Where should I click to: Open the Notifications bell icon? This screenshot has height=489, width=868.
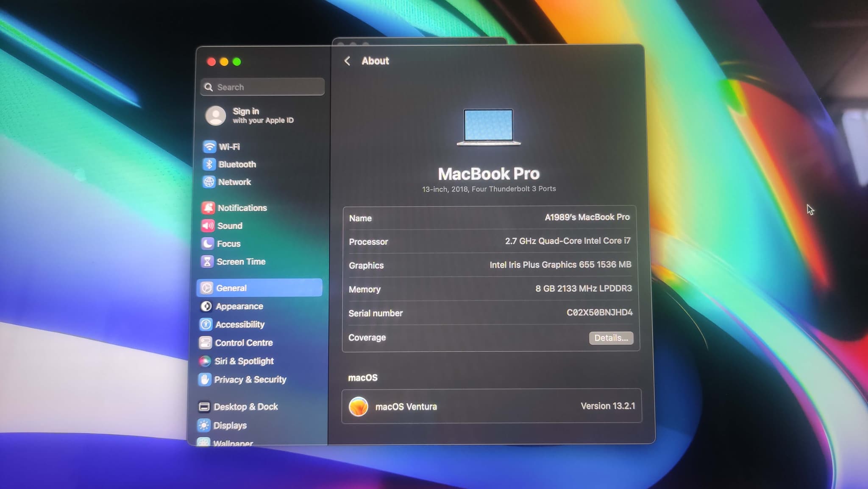coord(208,208)
